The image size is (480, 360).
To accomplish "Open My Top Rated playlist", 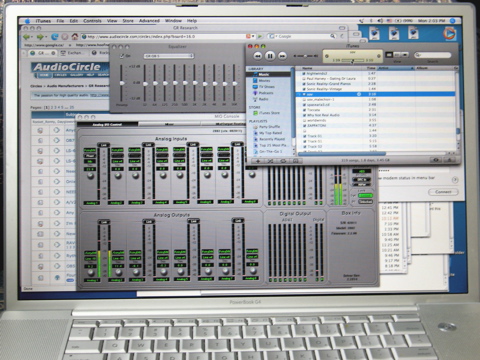I will coord(269,133).
